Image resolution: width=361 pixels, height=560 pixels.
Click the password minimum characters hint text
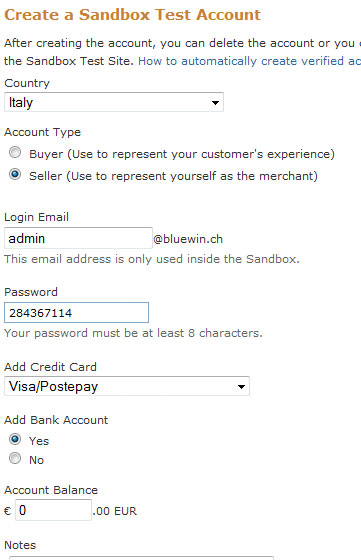point(133,333)
